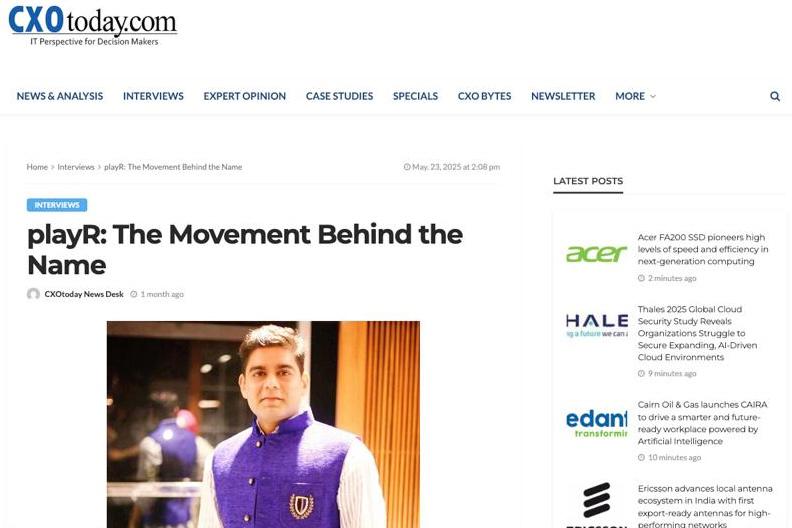Image resolution: width=792 pixels, height=528 pixels.
Task: Open the INTERVIEWS menu item
Action: [x=153, y=96]
